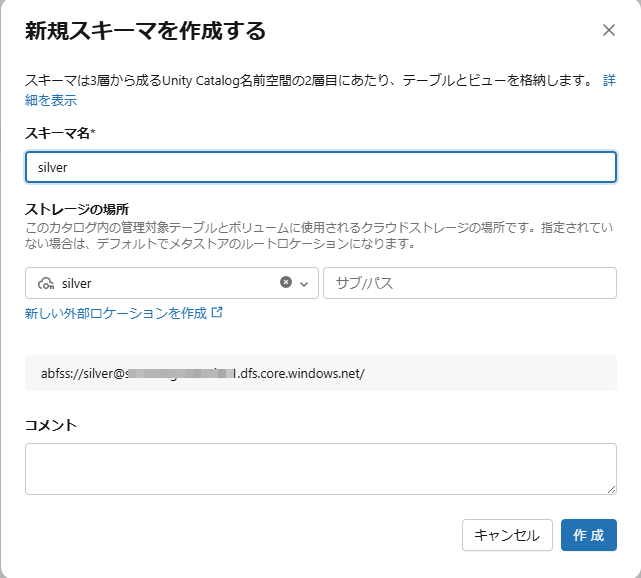Screen dimensions: 641x578
Task: Expand the storage location dropdown chevron
Action: point(304,283)
